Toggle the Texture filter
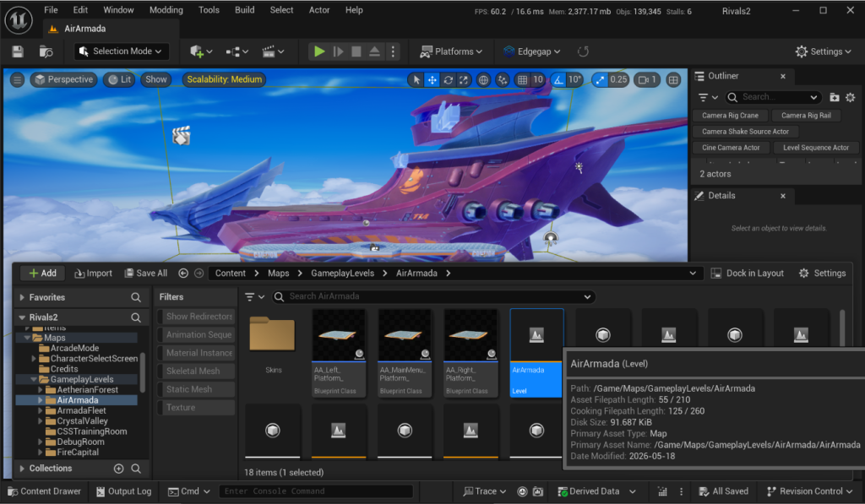Image resolution: width=865 pixels, height=504 pixels. [x=196, y=408]
